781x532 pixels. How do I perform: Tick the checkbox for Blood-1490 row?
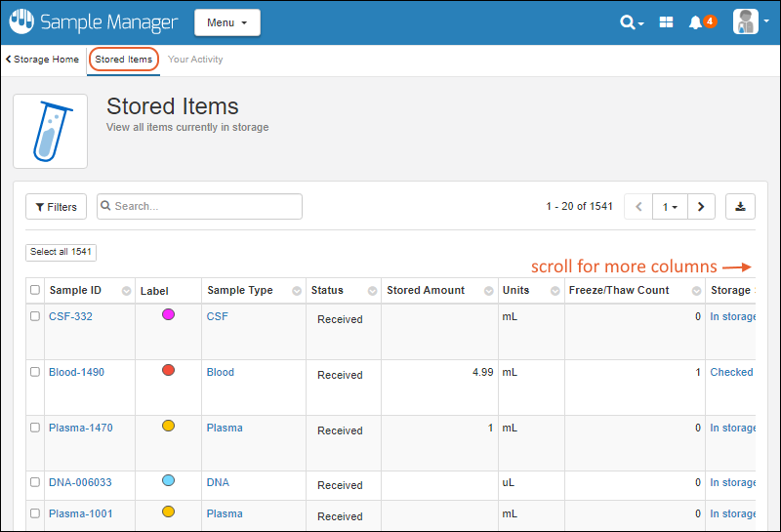tap(35, 372)
